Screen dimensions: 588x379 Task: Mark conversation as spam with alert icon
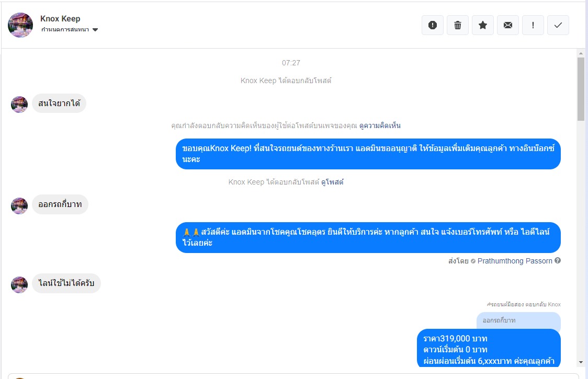pos(433,25)
